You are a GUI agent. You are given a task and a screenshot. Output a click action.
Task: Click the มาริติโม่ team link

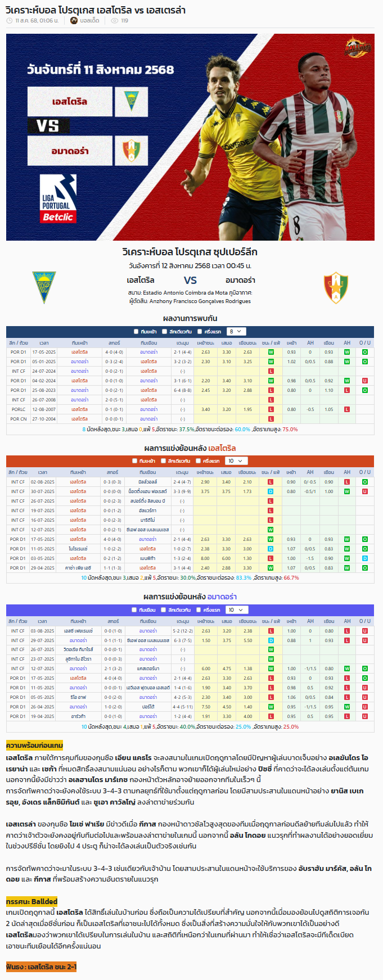pos(148,520)
